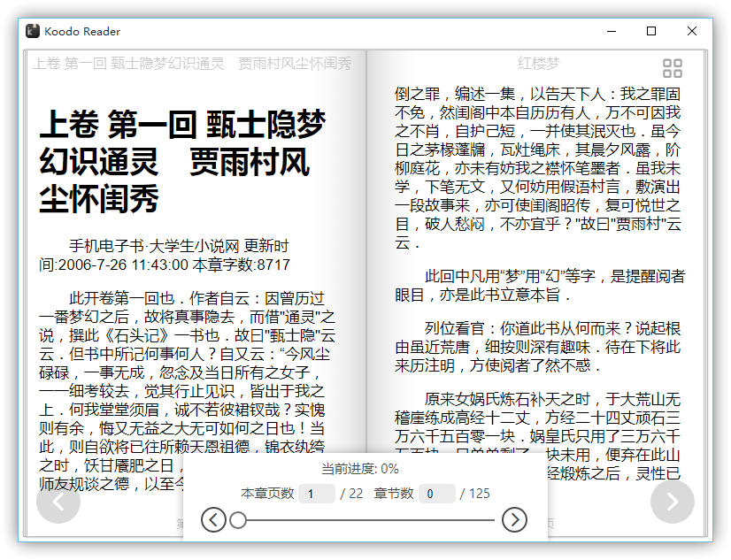Click the total chapters text / 125

(x=474, y=494)
